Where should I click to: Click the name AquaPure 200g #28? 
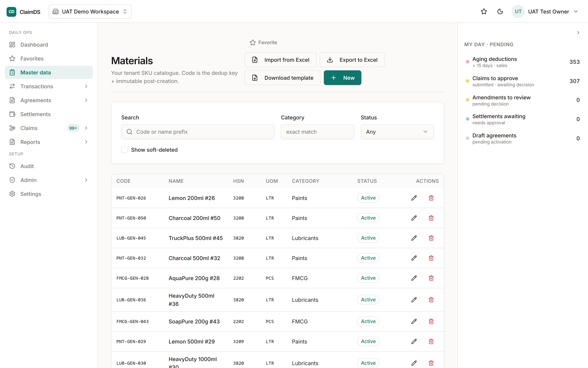tap(194, 278)
